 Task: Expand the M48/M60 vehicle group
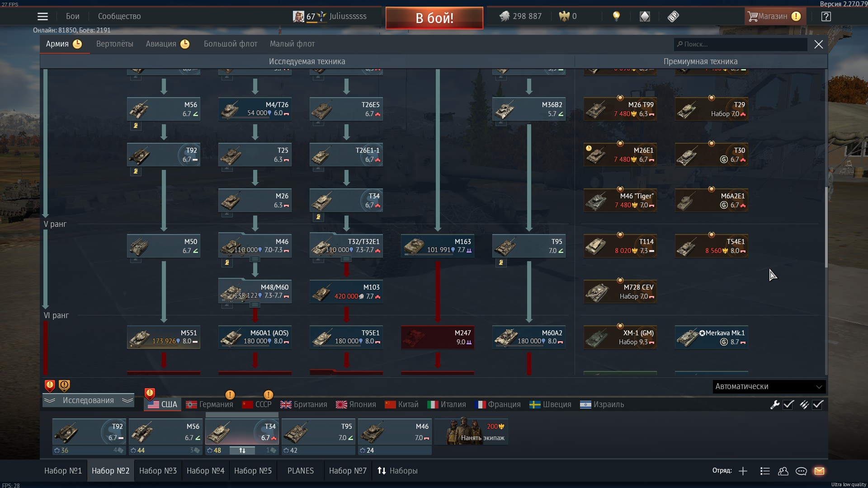tap(255, 305)
